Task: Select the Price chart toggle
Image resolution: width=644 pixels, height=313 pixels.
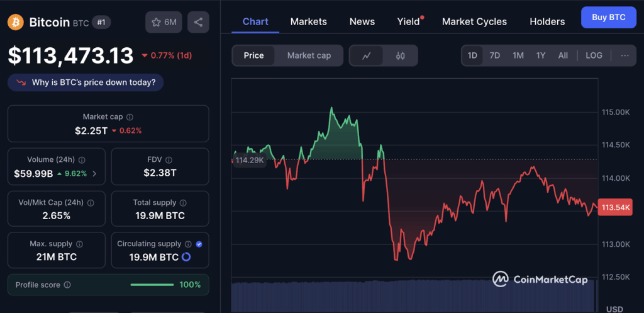Action: [254, 55]
